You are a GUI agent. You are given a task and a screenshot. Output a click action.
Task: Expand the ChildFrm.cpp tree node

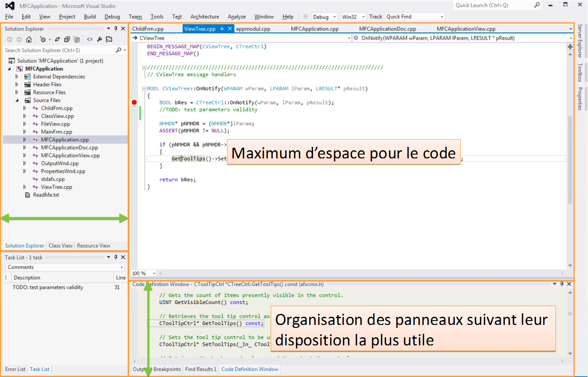[25, 108]
